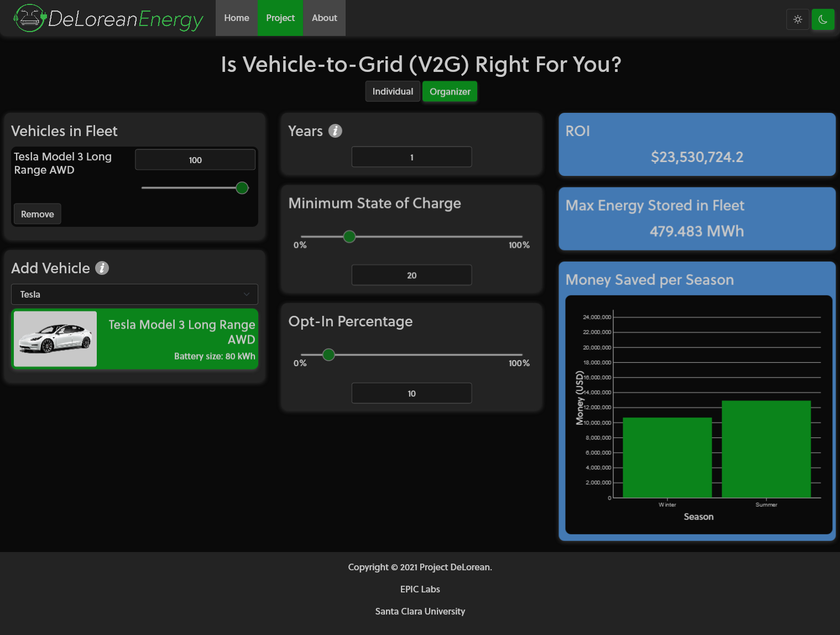Click the Vehicles in Fleet heading
Viewport: 840px width, 635px height.
tap(64, 131)
